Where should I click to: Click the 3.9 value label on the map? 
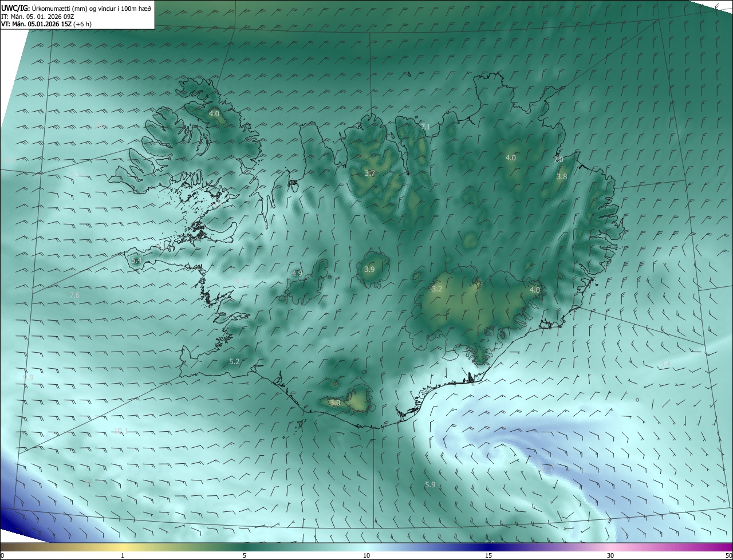369,269
